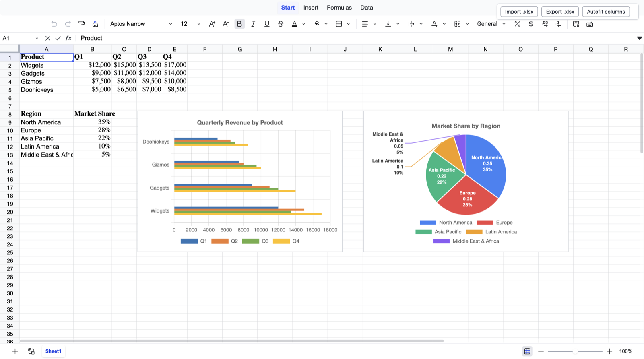This screenshot has width=644, height=359.
Task: Click the Export .xlsx button
Action: click(560, 12)
